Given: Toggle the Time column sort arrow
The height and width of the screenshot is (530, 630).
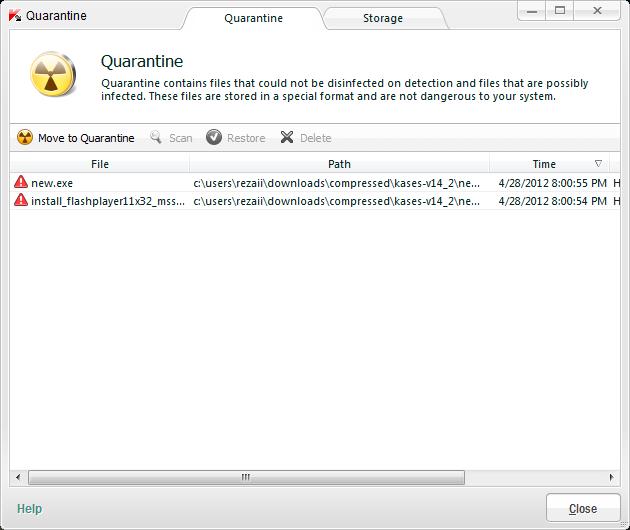Looking at the screenshot, I should point(598,164).
